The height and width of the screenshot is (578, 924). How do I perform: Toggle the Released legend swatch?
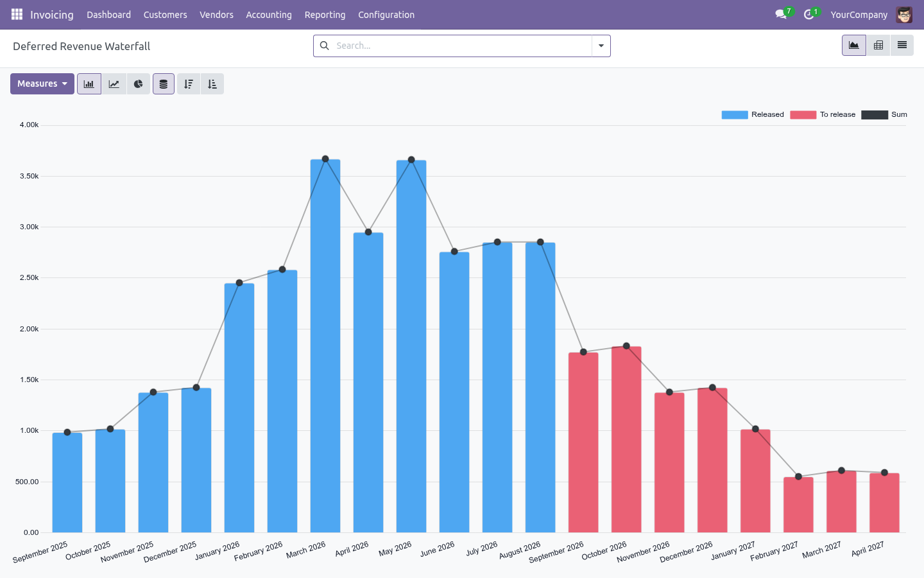click(735, 115)
